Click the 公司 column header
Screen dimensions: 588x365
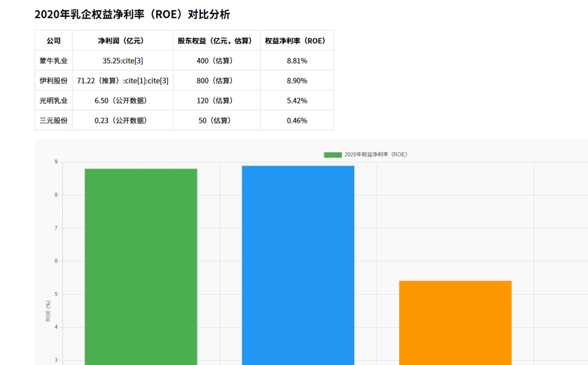(54, 41)
